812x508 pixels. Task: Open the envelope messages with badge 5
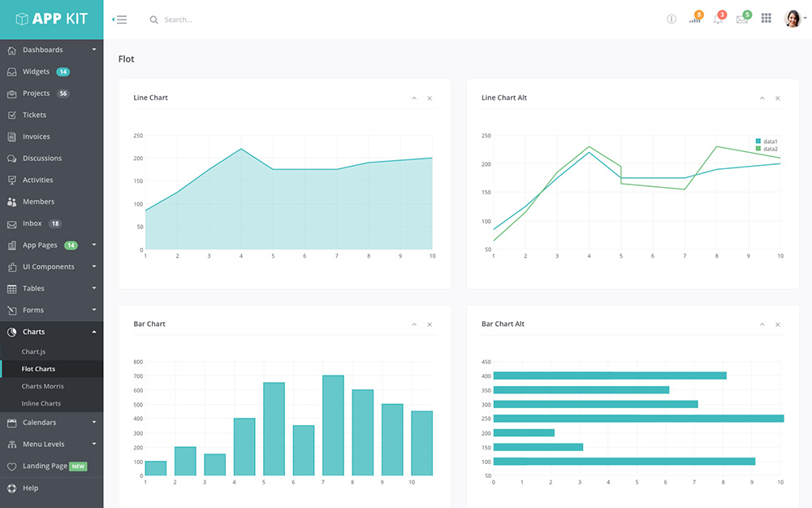(x=742, y=19)
